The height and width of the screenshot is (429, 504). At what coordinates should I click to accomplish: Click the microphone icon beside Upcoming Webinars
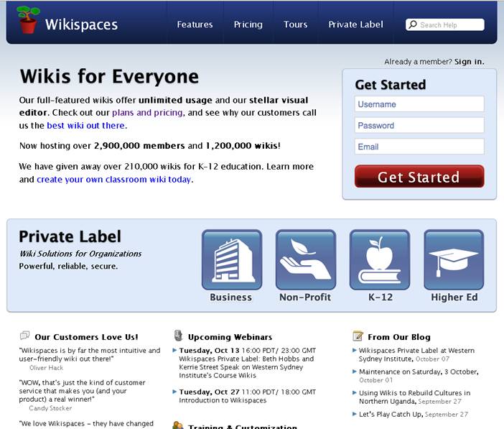pos(178,336)
